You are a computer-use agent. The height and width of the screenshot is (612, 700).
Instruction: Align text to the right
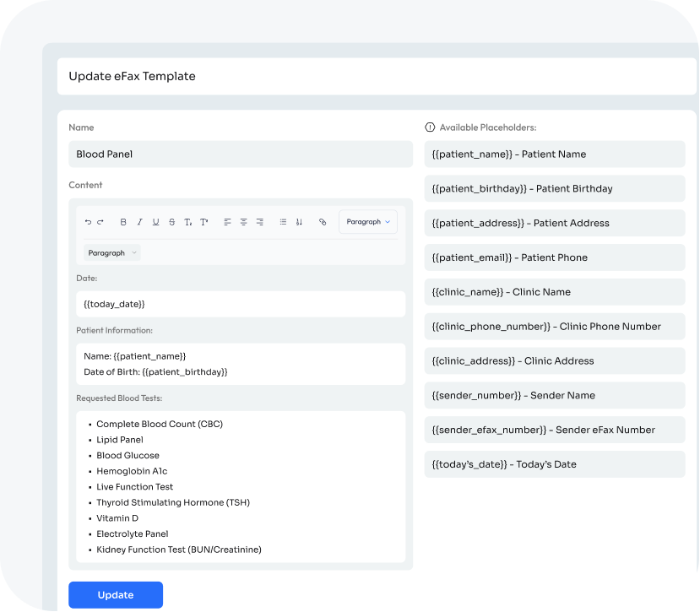pyautogui.click(x=259, y=222)
